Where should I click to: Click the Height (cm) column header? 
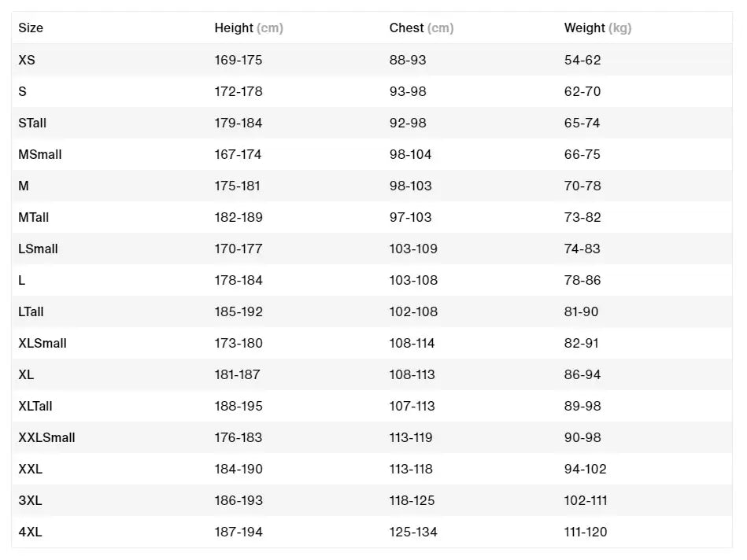click(249, 28)
